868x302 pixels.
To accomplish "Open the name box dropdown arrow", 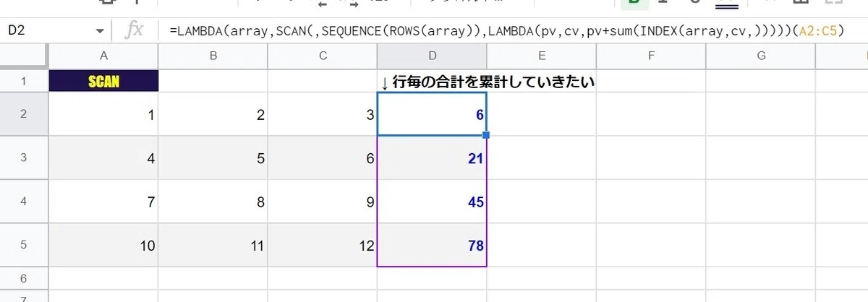I will point(100,31).
